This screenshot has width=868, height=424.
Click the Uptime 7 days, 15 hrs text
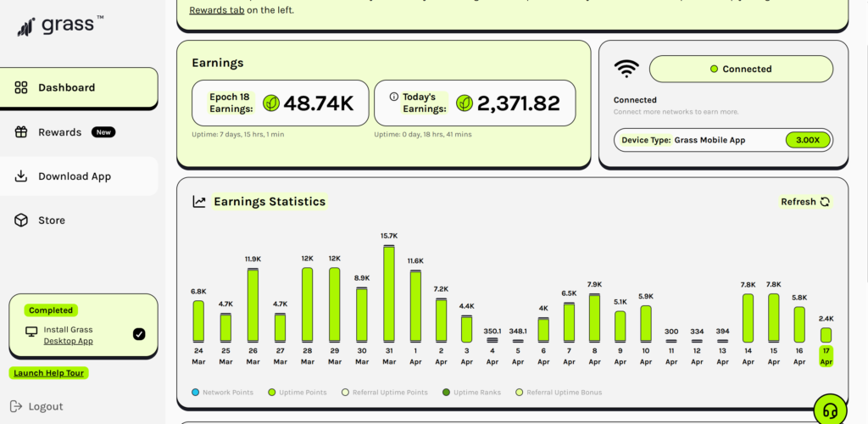click(x=238, y=135)
